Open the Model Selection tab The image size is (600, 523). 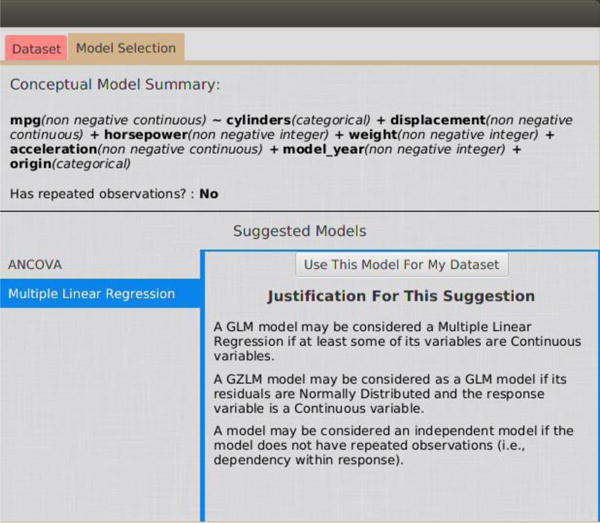click(x=125, y=48)
